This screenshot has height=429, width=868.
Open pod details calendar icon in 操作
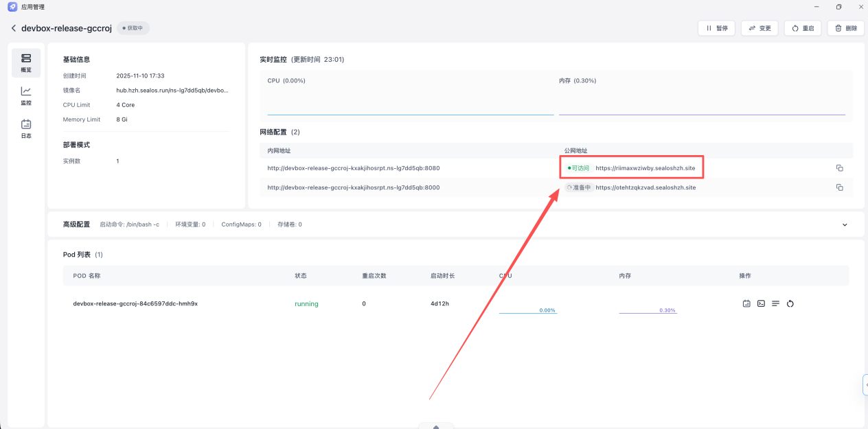[746, 303]
